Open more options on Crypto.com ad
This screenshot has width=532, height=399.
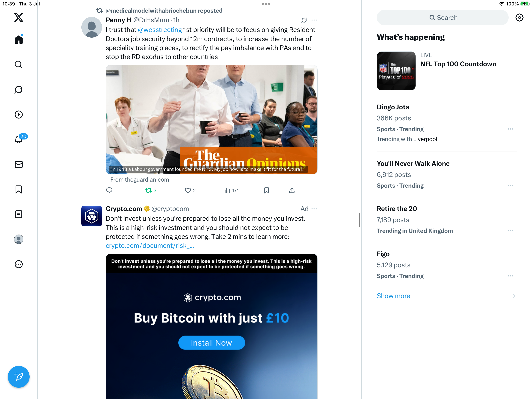coord(314,209)
